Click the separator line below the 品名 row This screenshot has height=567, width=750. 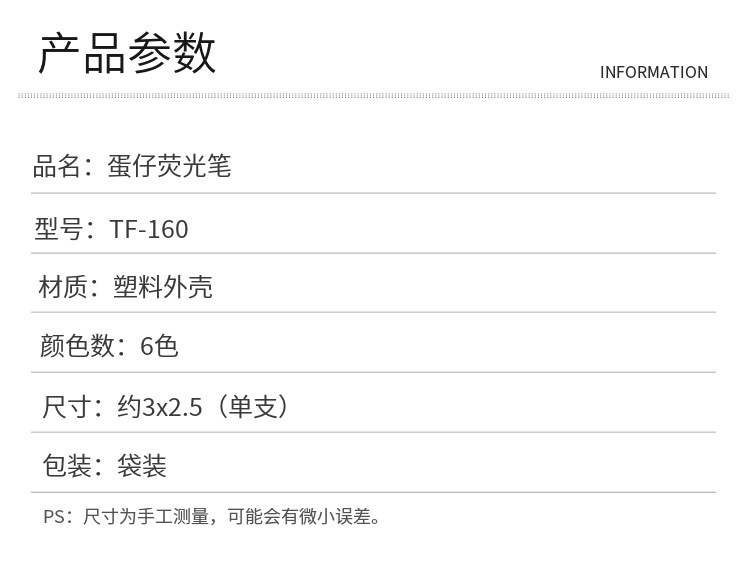tap(373, 193)
